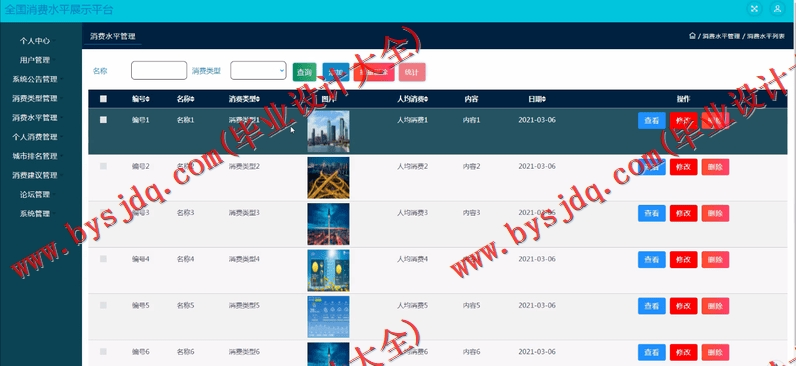
Task: Open tower night thumbnail in row 编号3
Action: (x=328, y=224)
